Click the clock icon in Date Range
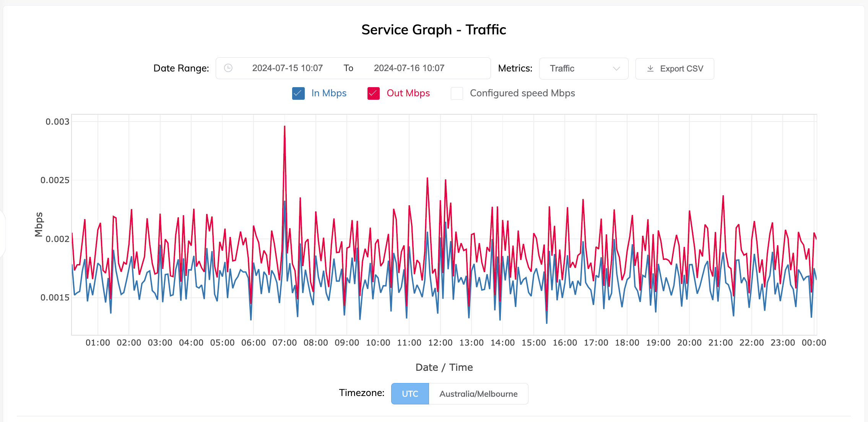The height and width of the screenshot is (422, 868). 229,68
